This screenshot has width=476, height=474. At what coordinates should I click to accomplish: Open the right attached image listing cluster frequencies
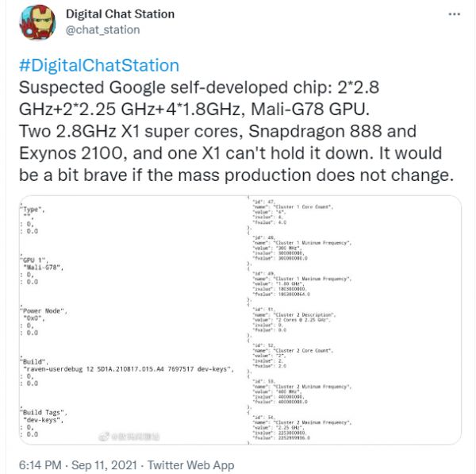[354, 320]
